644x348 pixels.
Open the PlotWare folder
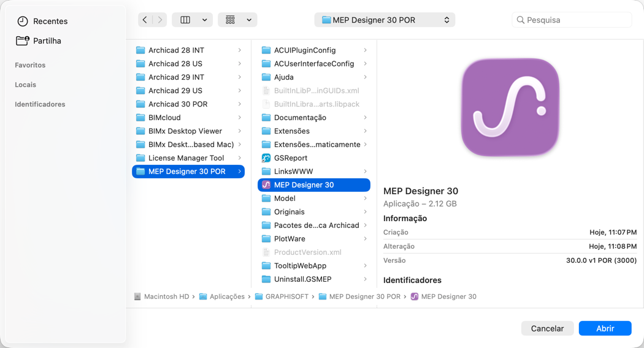(x=314, y=239)
